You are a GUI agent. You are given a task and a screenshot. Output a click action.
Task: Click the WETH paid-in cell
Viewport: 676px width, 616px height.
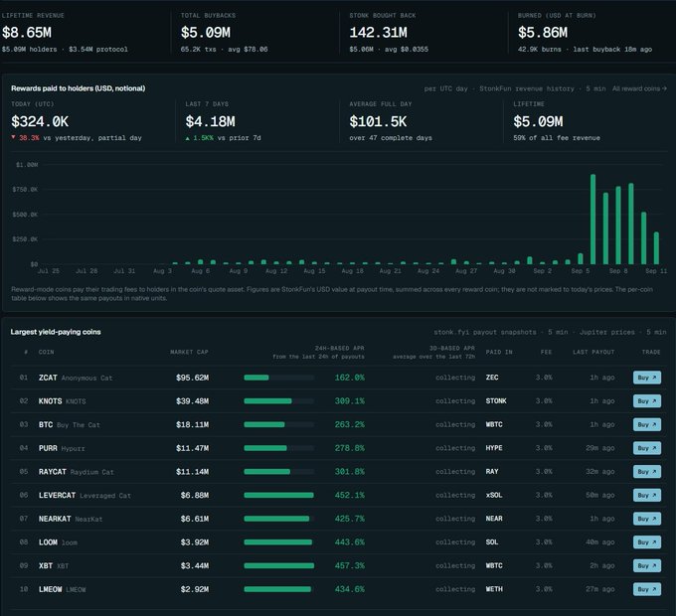tap(494, 589)
